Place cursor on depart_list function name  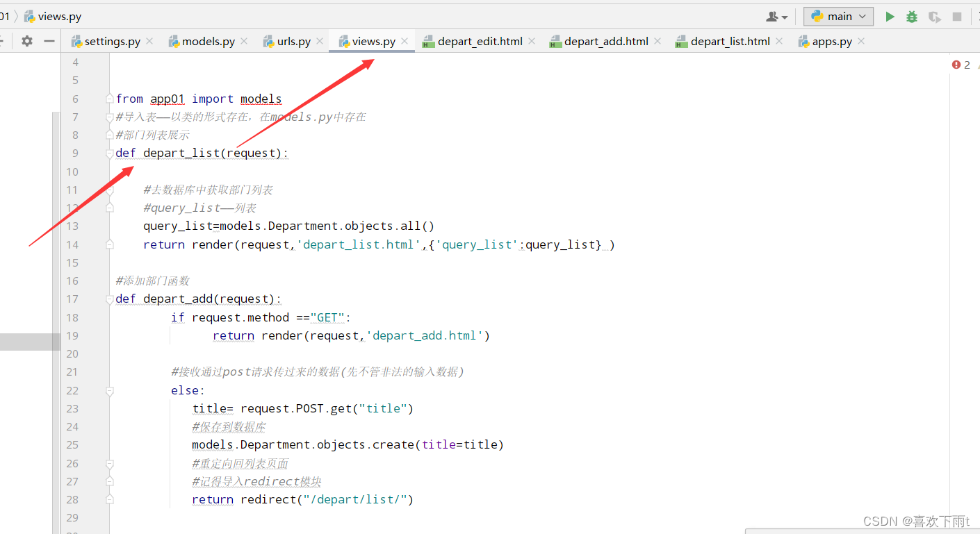tap(181, 153)
